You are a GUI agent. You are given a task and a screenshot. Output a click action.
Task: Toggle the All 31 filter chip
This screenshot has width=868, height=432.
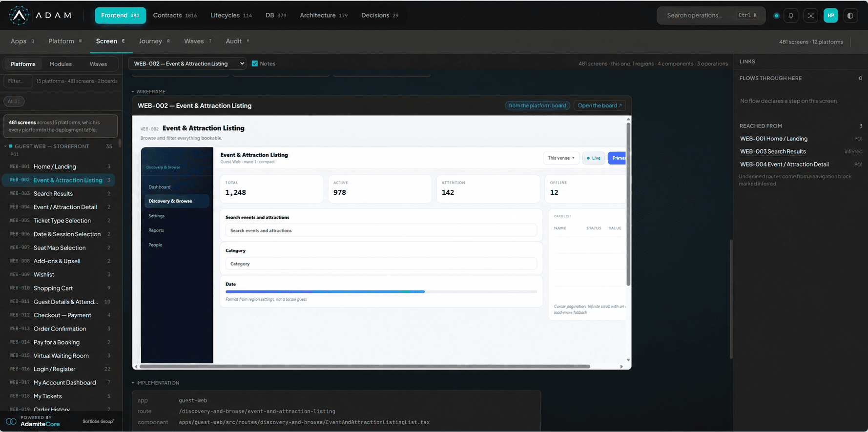14,102
